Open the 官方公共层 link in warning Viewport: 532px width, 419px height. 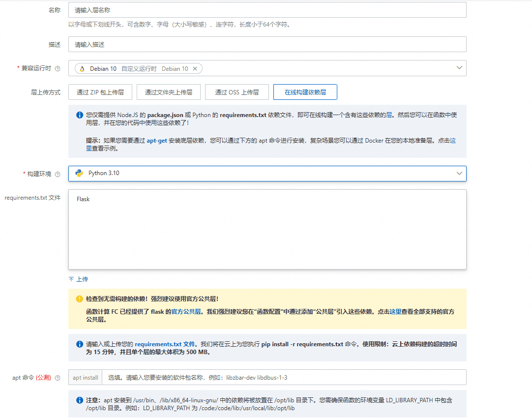point(186,312)
